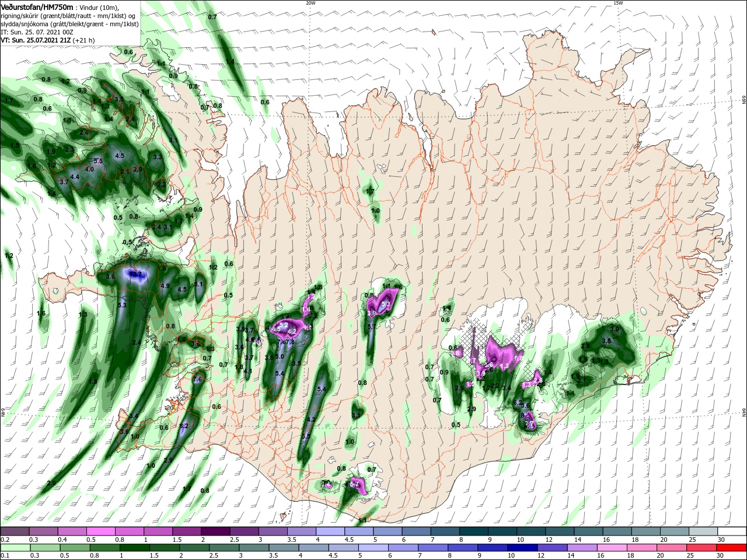Select the pale grey 25–30 snow swatch

pyautogui.click(x=703, y=531)
